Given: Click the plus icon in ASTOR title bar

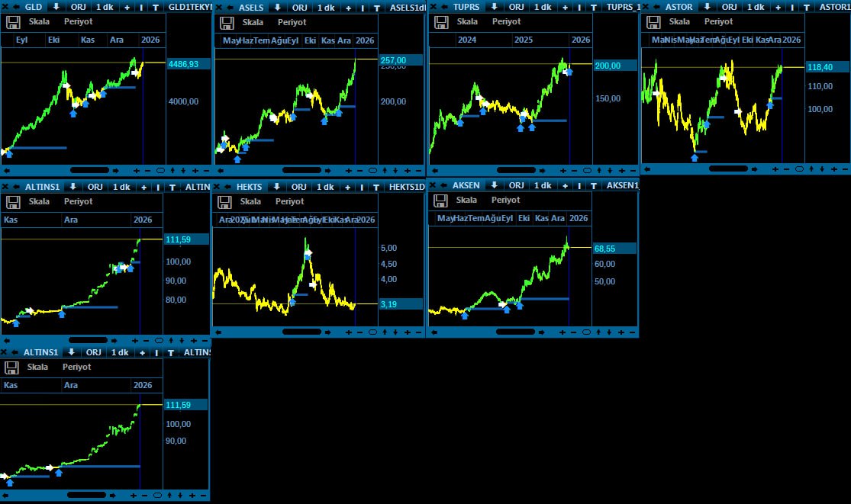Looking at the screenshot, I should 778,8.
